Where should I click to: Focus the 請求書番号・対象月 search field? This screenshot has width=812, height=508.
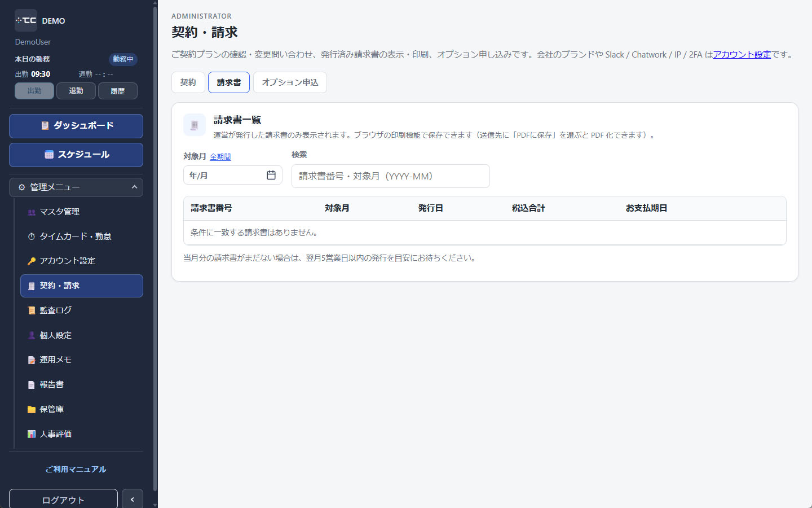tap(391, 176)
